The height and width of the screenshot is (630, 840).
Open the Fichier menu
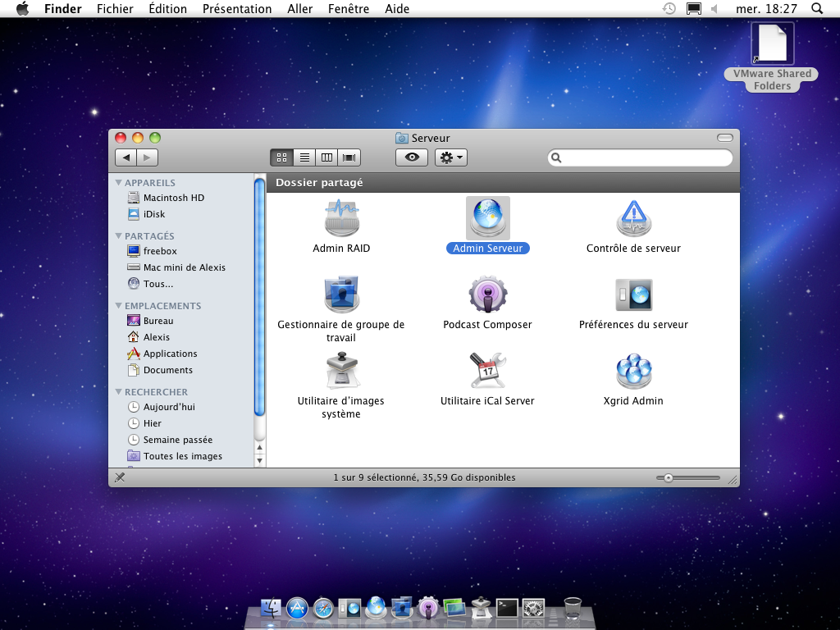(115, 8)
